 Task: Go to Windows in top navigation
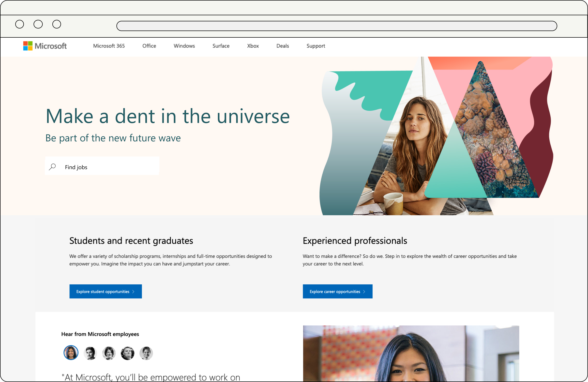(184, 46)
